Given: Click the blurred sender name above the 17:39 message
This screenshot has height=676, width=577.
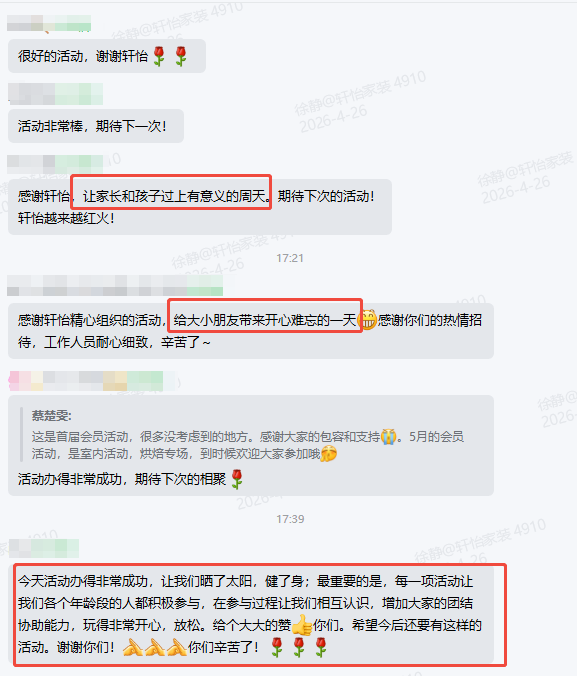Looking at the screenshot, I should tap(44, 548).
